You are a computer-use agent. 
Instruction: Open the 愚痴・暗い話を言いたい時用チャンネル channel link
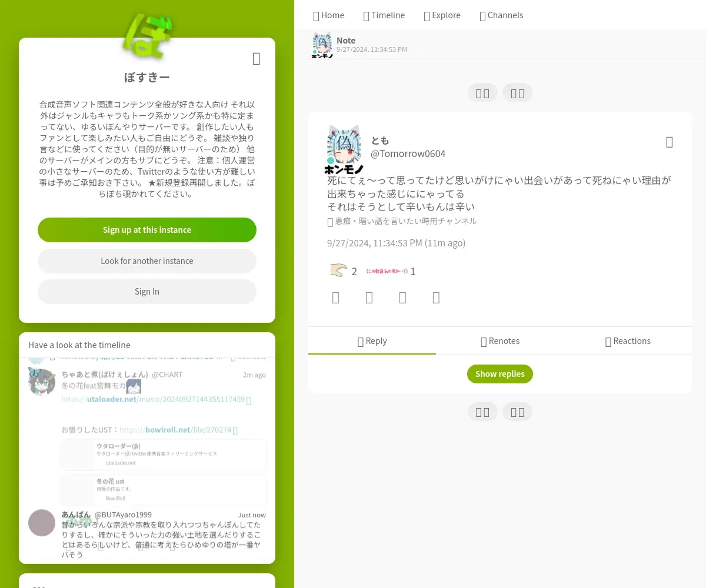[x=402, y=221]
